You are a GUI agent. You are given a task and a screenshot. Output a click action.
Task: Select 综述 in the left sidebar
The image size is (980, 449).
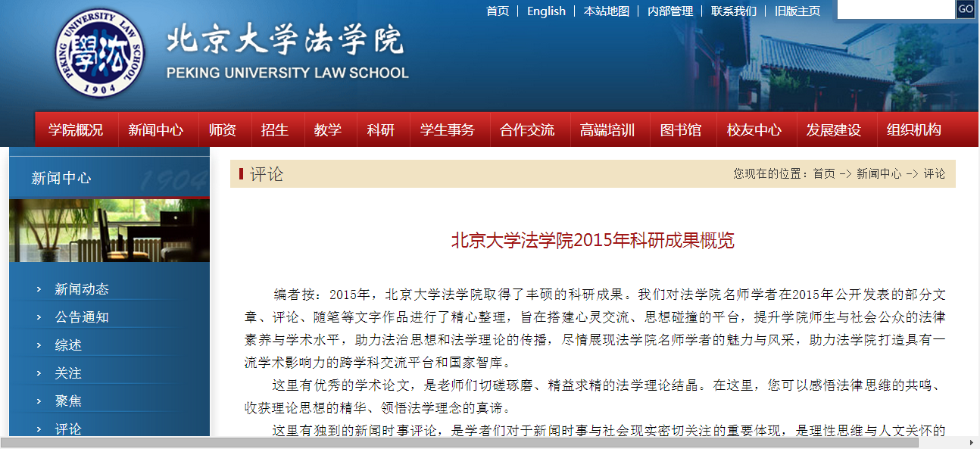point(68,345)
